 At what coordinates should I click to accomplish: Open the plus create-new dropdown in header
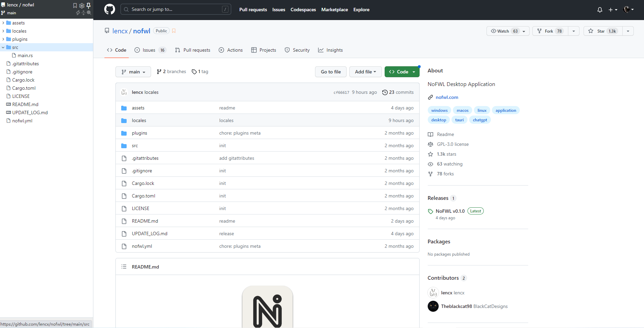click(x=613, y=10)
